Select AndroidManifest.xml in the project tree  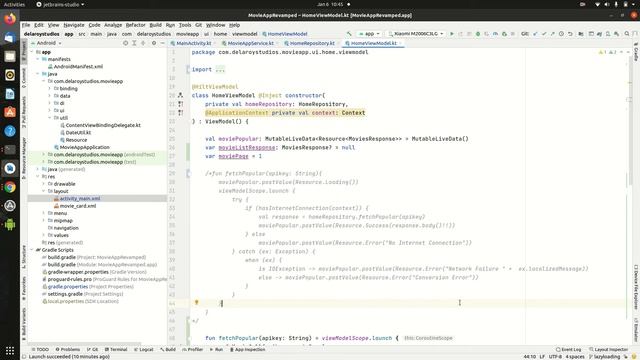coord(78,67)
